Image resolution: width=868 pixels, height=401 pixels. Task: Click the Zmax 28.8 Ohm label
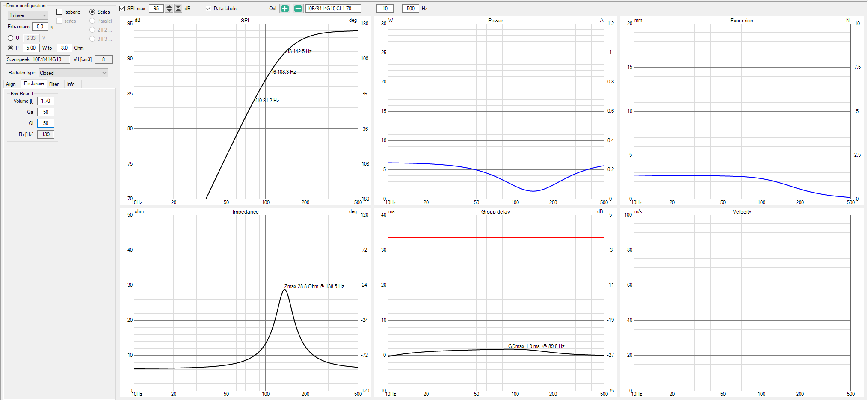click(314, 286)
